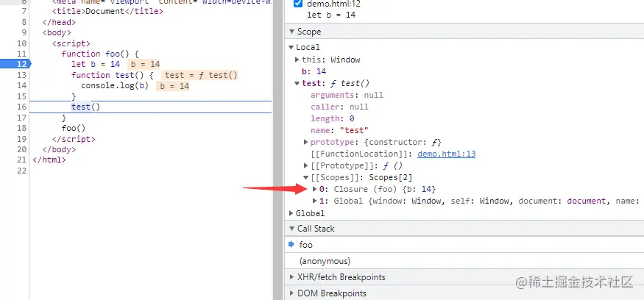Viewport: 644px width, 300px height.
Task: Click line number 18 in the gutter
Action: click(x=22, y=128)
